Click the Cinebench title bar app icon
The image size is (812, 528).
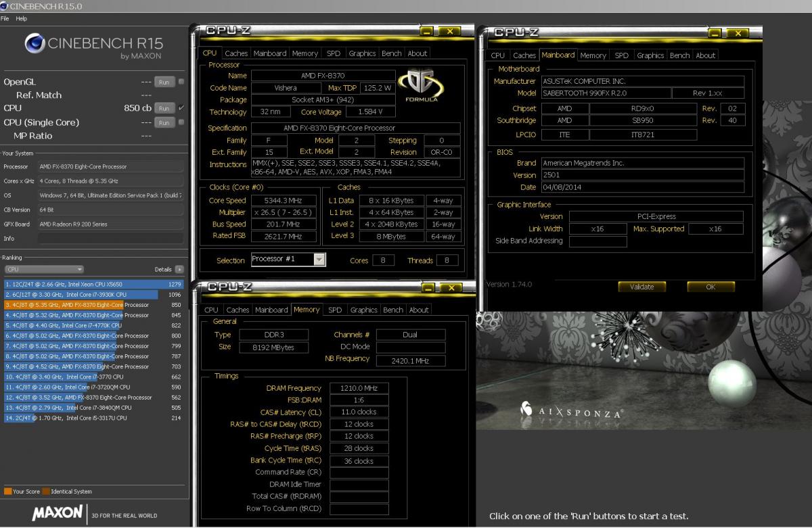click(5, 6)
